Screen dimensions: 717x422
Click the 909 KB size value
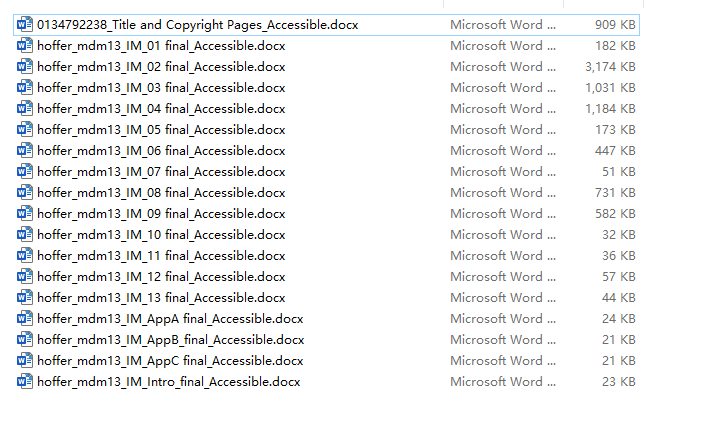[x=615, y=25]
